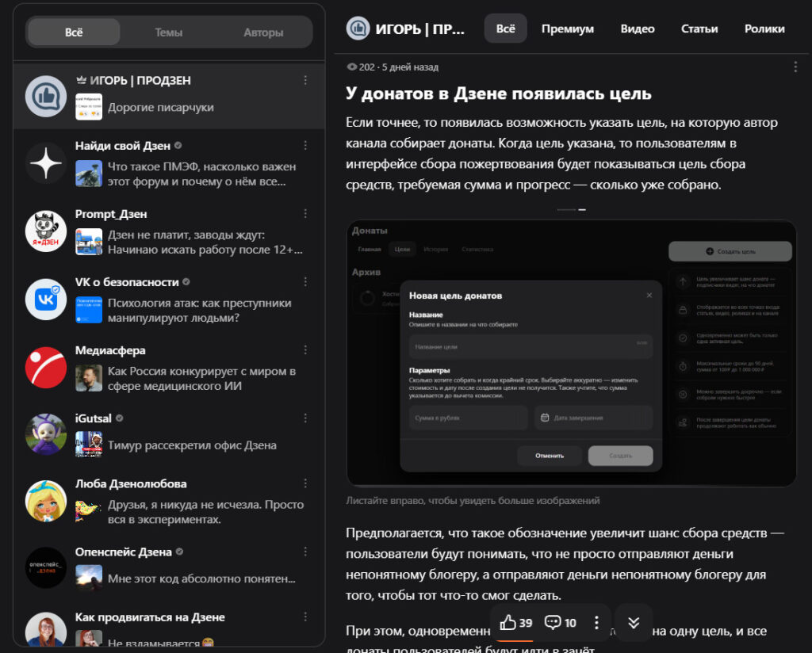This screenshot has height=653, width=812.
Task: Open post Друзья, я никуда не исчезла
Action: [x=205, y=512]
